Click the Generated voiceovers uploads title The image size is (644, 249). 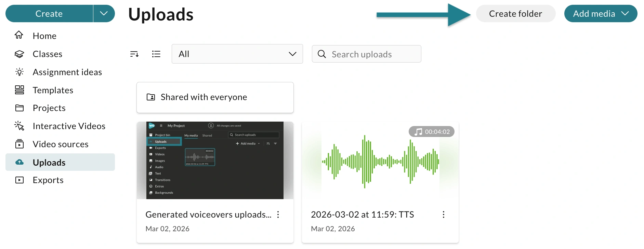(208, 215)
